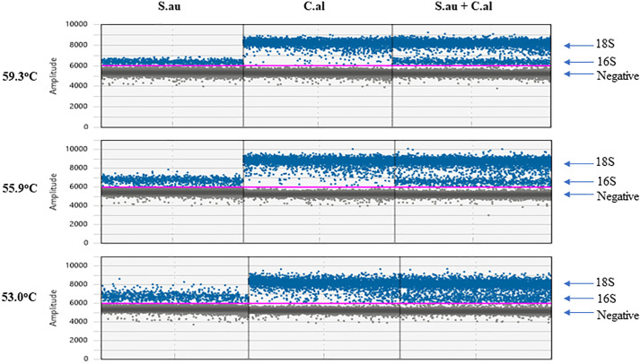The height and width of the screenshot is (364, 641).
Task: Pick the Negative label in the 53.0°C plot
Action: 618,315
